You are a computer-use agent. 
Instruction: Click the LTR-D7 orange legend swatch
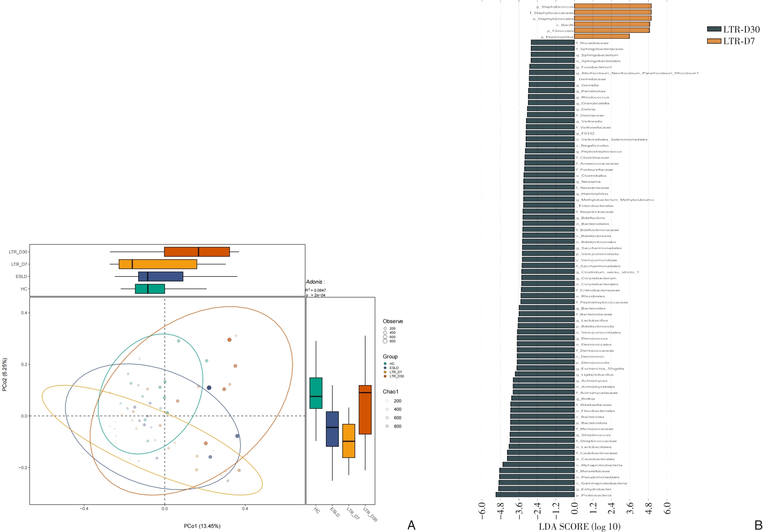point(714,41)
